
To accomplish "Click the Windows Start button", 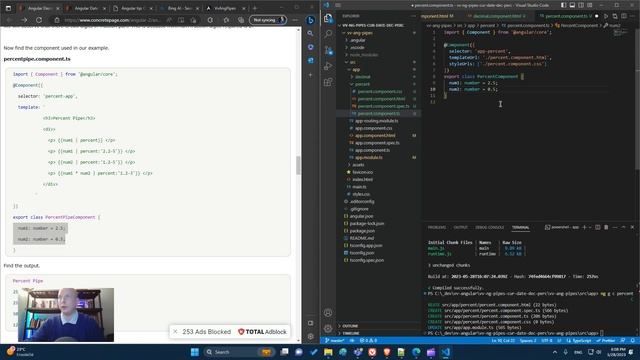I will click(195, 352).
